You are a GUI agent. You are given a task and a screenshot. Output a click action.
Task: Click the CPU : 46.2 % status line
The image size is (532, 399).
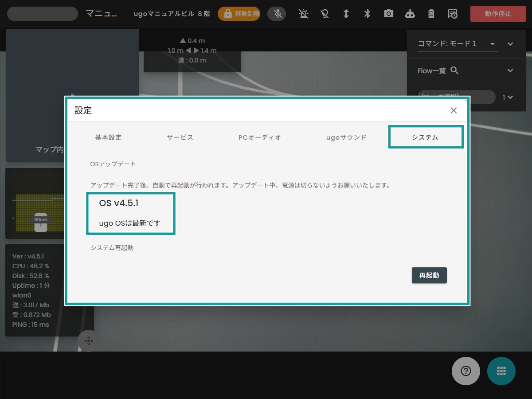(x=31, y=266)
